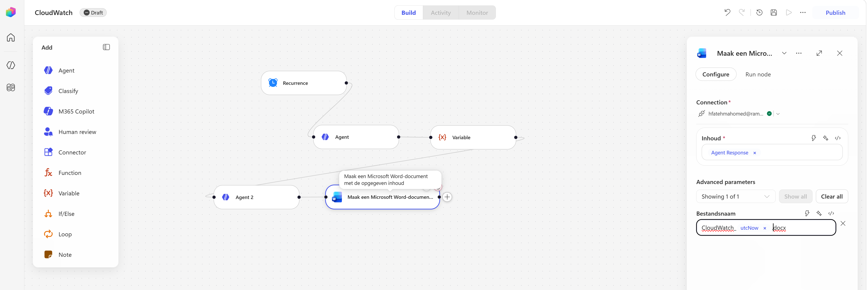Remove the Agent Response token

coord(755,153)
